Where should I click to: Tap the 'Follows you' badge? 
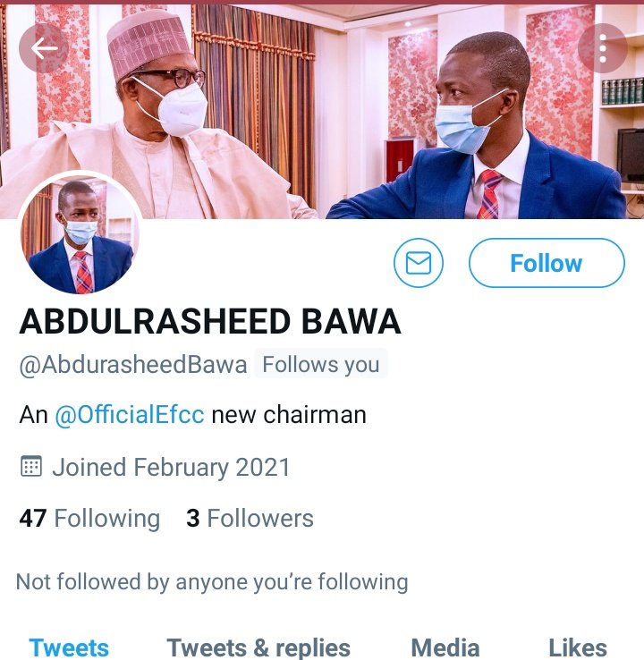click(321, 365)
